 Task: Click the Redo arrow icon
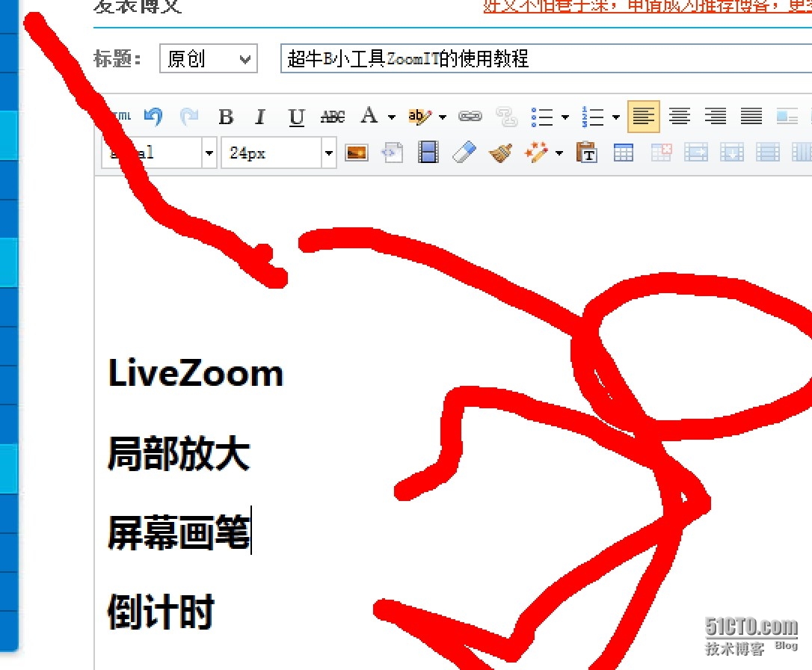189,117
